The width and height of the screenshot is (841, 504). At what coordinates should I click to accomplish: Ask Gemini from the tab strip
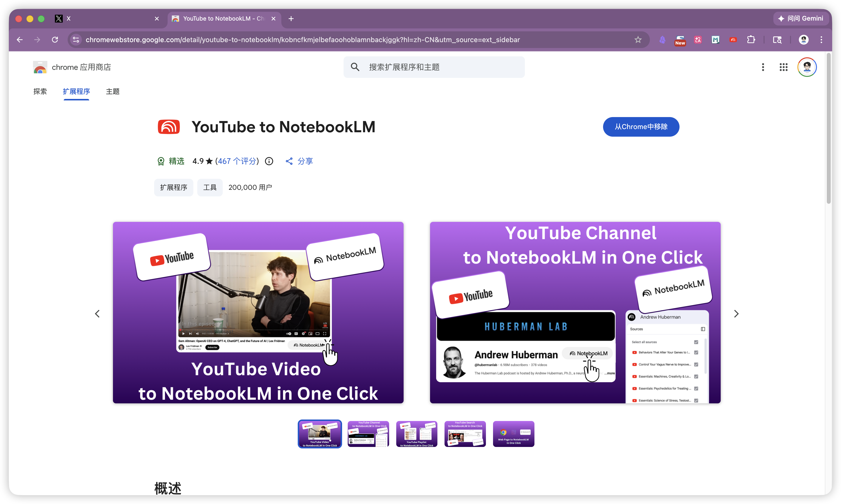click(x=801, y=18)
